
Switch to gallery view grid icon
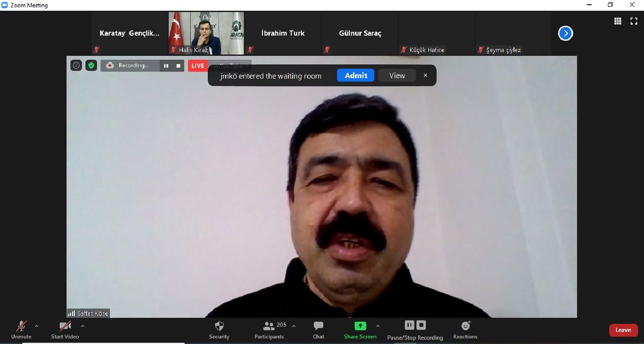pos(618,21)
